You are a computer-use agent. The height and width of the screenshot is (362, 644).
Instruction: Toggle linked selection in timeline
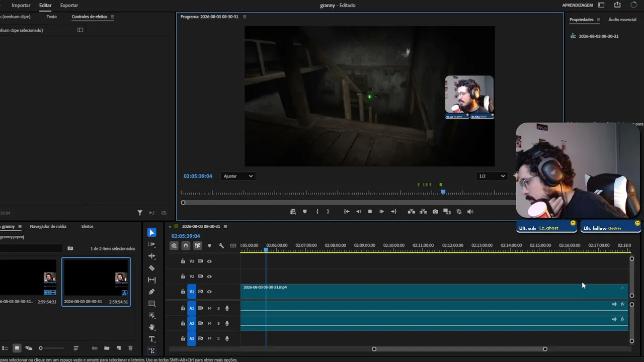[x=198, y=245]
